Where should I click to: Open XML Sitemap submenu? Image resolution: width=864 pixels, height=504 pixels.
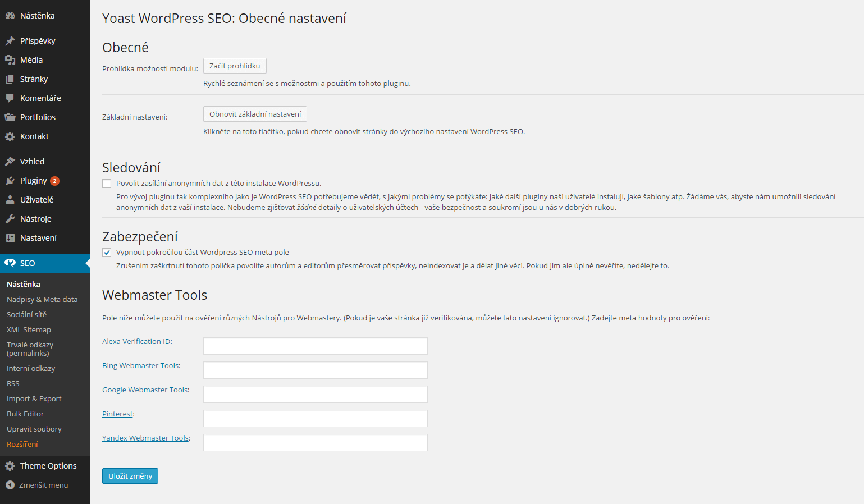point(29,330)
